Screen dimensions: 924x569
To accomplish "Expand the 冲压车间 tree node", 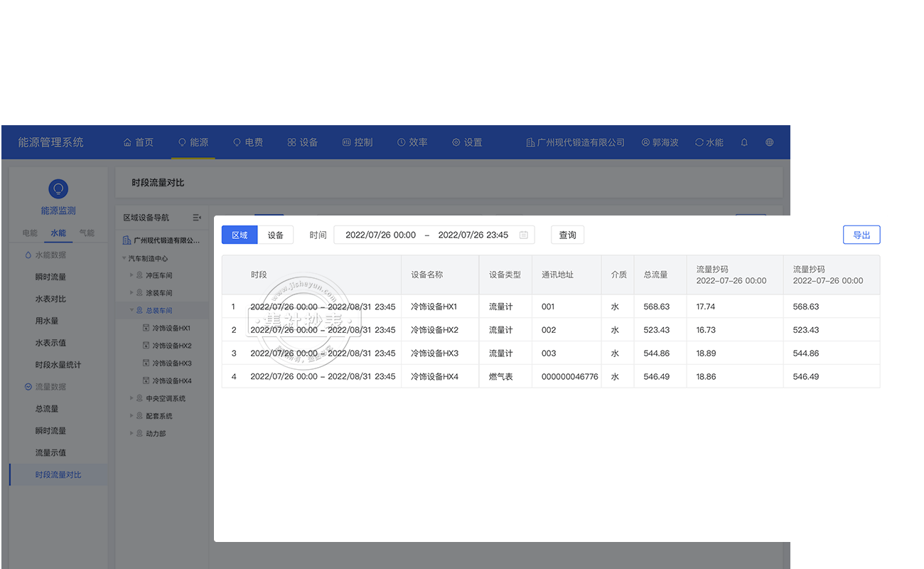I will [131, 275].
